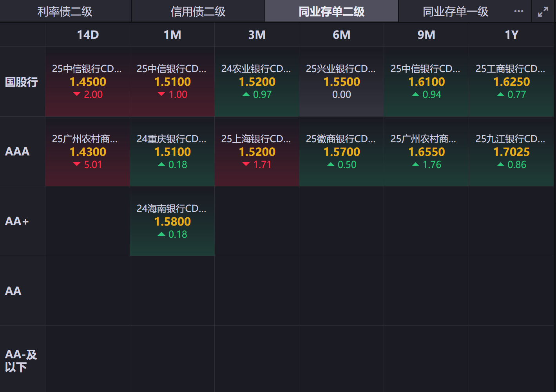The image size is (556, 392).
Task: Select the AA row label
Action: (x=13, y=291)
